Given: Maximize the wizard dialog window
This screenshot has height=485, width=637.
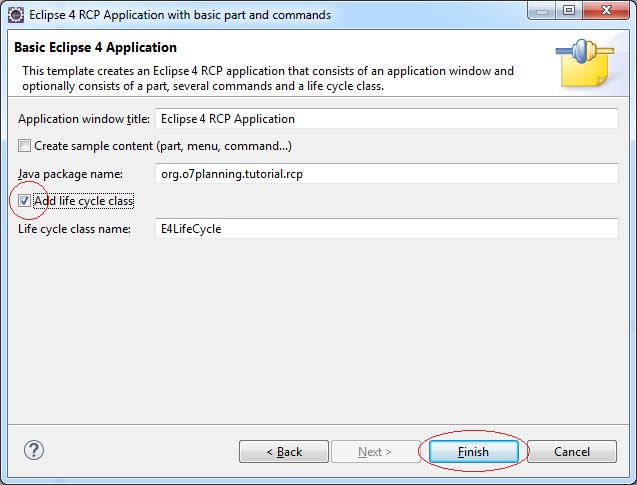Looking at the screenshot, I should (x=569, y=10).
